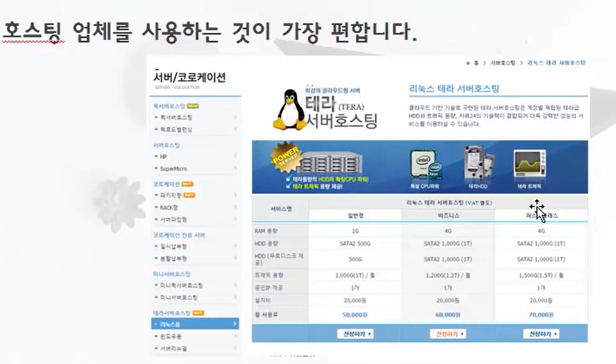Viewport: 616px width, 364px height.
Task: Click 홈 in the breadcrumb
Action: point(476,63)
